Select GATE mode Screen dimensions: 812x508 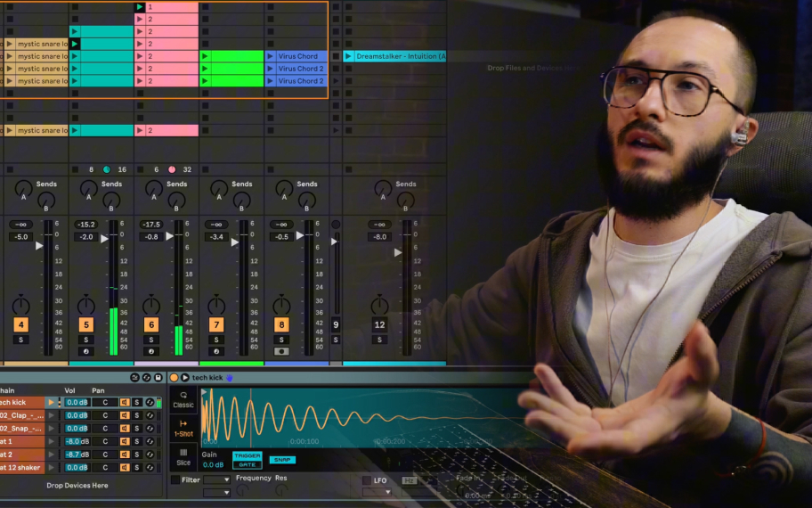[248, 464]
